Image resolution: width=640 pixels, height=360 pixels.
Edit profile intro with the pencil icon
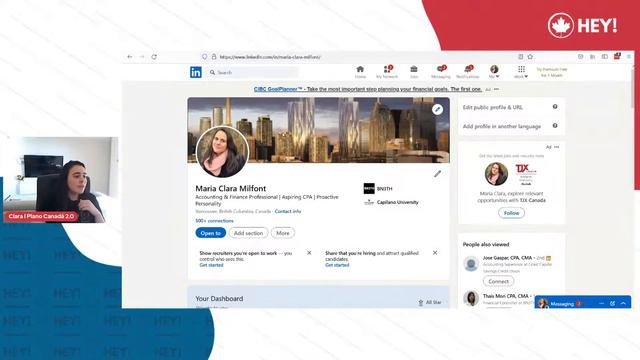(438, 174)
